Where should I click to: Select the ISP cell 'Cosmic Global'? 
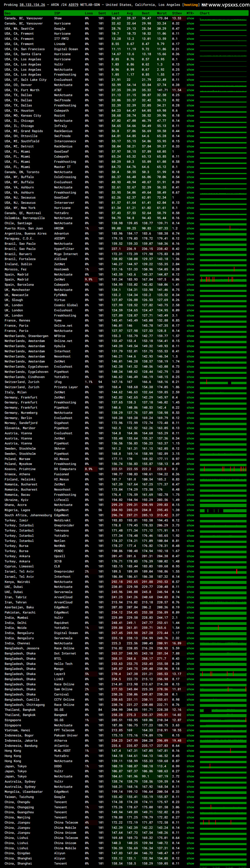pyautogui.click(x=66, y=305)
